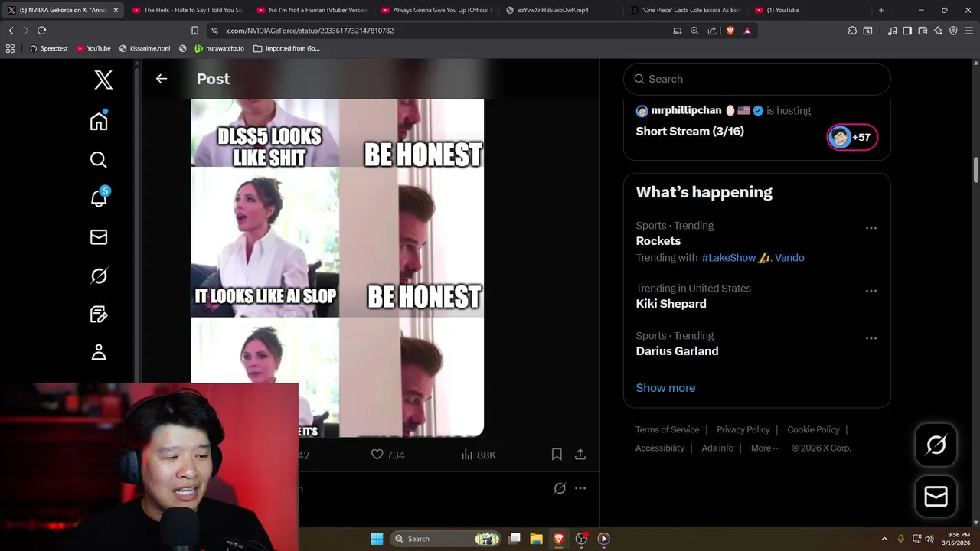The width and height of the screenshot is (980, 551).
Task: Open Short Stream (3/16) live space
Action: [x=690, y=131]
